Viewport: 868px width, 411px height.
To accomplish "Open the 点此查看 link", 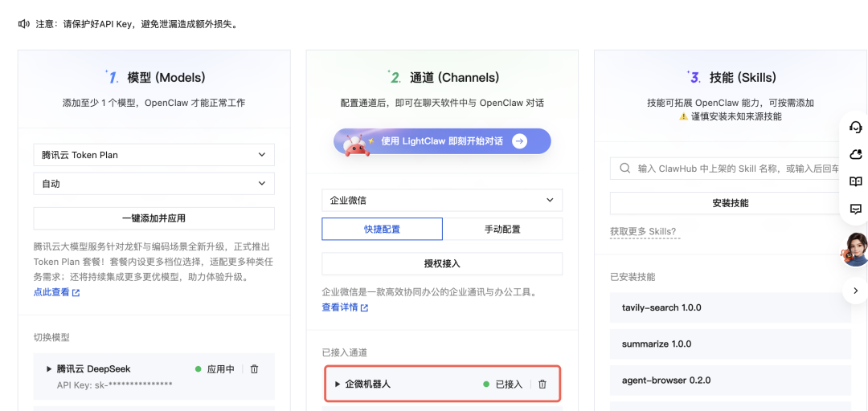I will click(51, 293).
